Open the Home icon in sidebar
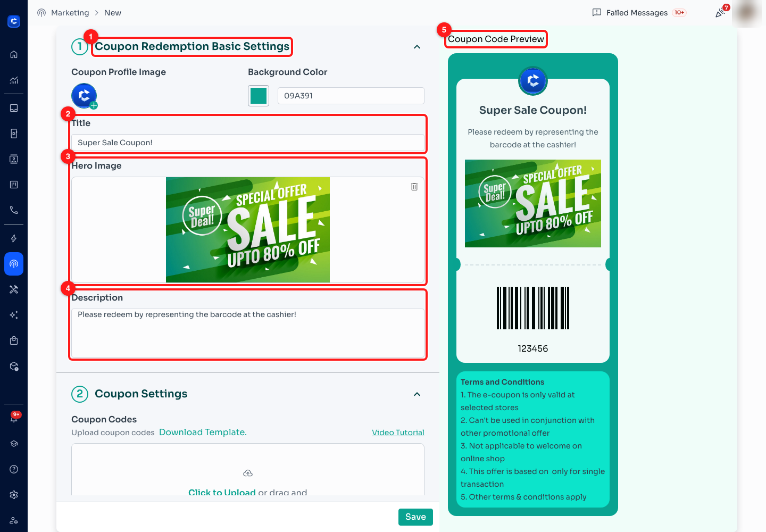This screenshot has height=532, width=766. point(14,54)
